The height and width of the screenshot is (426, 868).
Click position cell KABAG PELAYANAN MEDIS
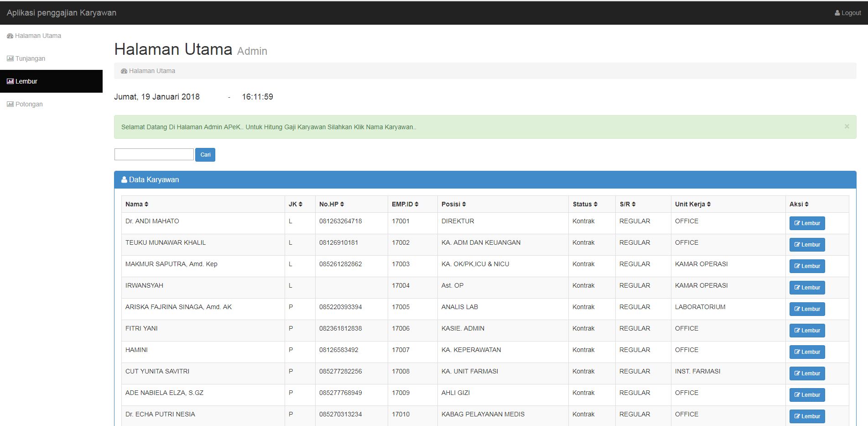483,414
